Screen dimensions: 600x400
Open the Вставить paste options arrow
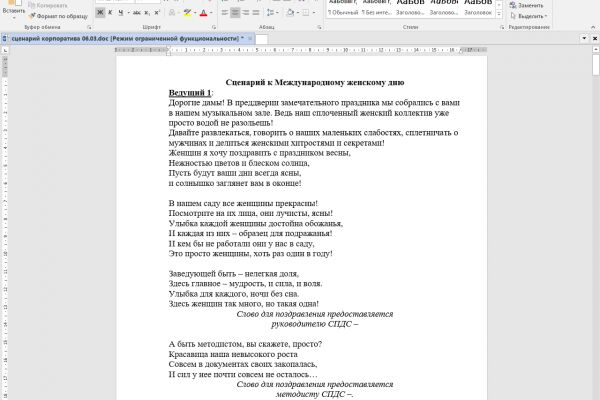coord(13,17)
